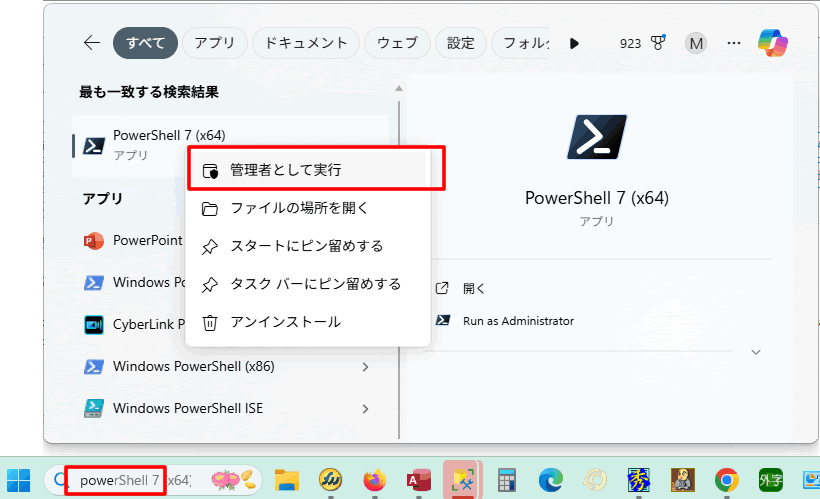Click the back arrow in search panel
The image size is (820, 499).
(x=92, y=43)
